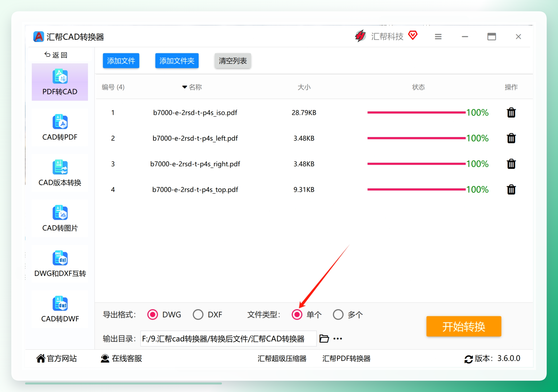The width and height of the screenshot is (558, 392).
Task: Sort list by 名称 column arrow
Action: [184, 87]
